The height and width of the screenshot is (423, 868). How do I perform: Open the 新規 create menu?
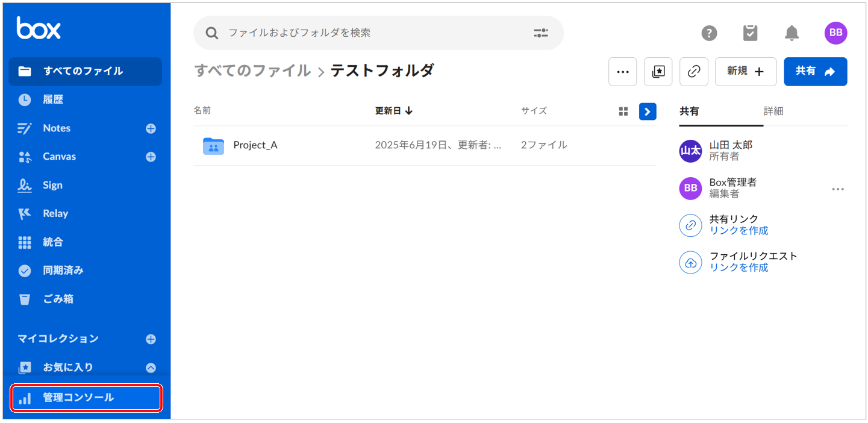[x=745, y=72]
